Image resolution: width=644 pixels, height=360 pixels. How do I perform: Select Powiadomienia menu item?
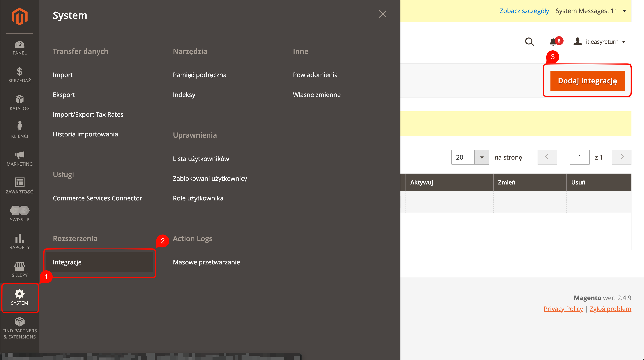[x=315, y=75]
